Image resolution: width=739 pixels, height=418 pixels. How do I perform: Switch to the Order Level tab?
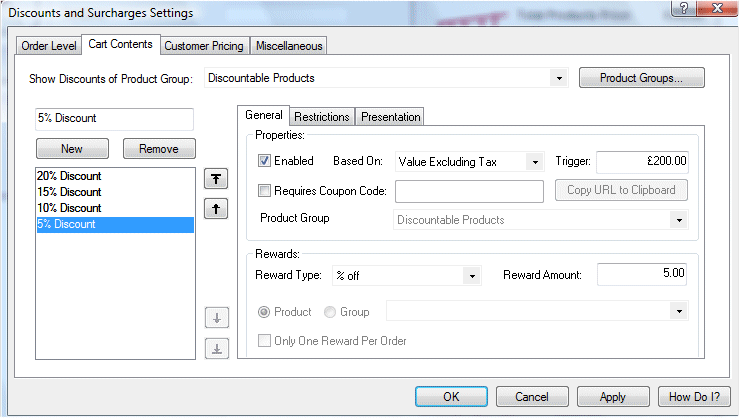pos(49,46)
